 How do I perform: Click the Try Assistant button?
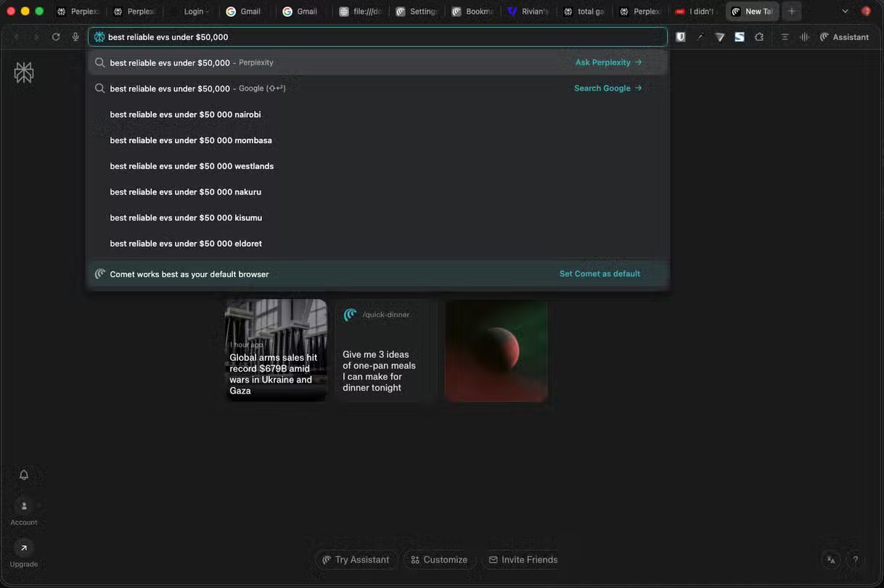[x=356, y=560]
